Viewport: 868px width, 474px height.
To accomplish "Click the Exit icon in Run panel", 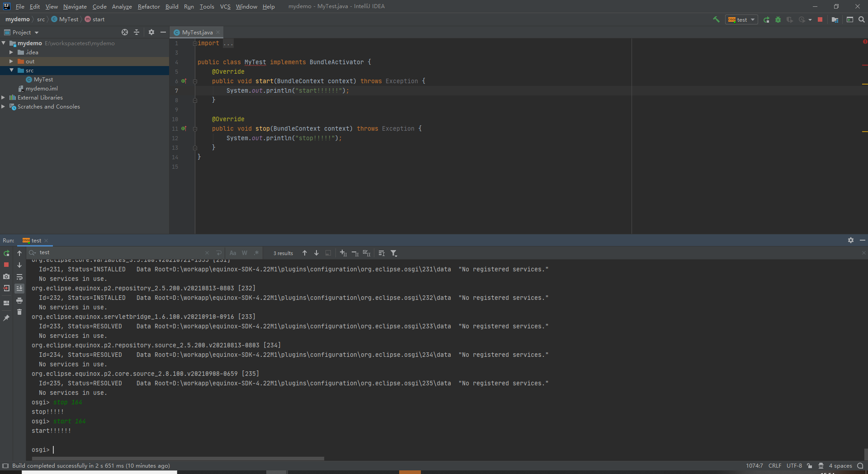I will point(6,288).
